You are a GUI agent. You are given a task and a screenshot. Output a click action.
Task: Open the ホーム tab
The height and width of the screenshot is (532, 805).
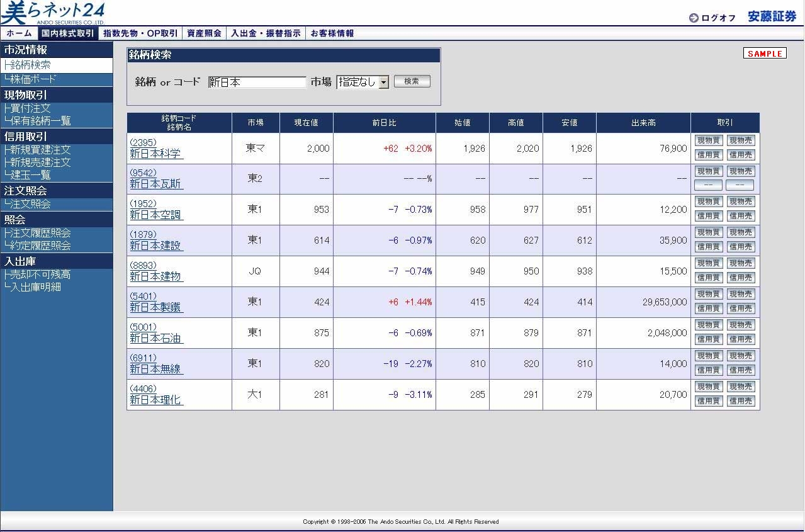point(19,33)
